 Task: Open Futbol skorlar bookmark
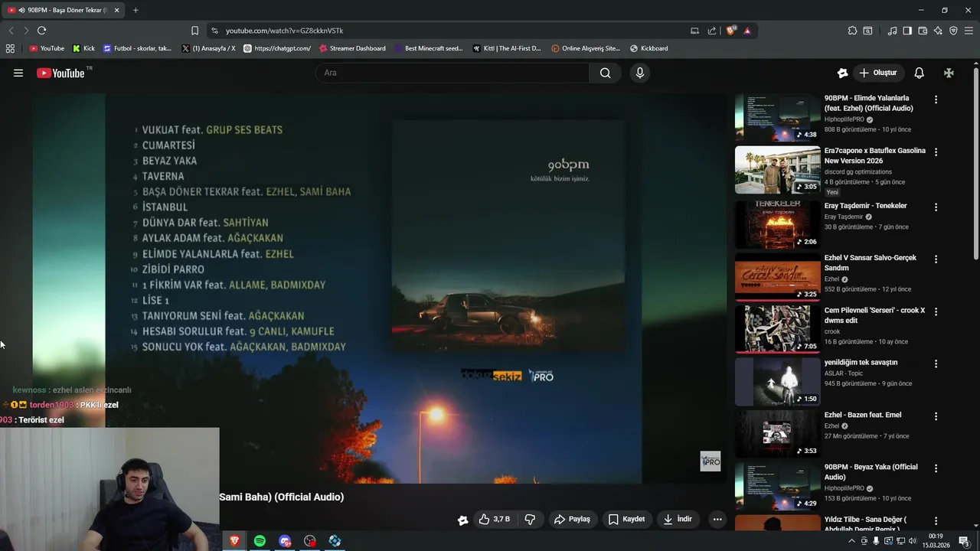137,48
